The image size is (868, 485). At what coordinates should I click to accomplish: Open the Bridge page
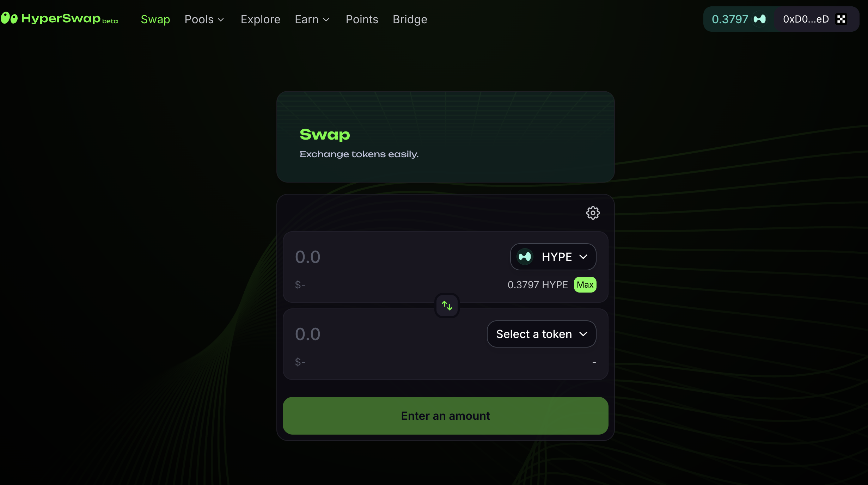tap(410, 19)
